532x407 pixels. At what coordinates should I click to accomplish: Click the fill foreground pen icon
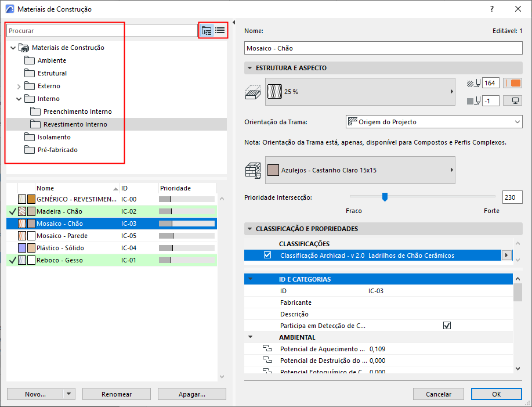coord(473,83)
